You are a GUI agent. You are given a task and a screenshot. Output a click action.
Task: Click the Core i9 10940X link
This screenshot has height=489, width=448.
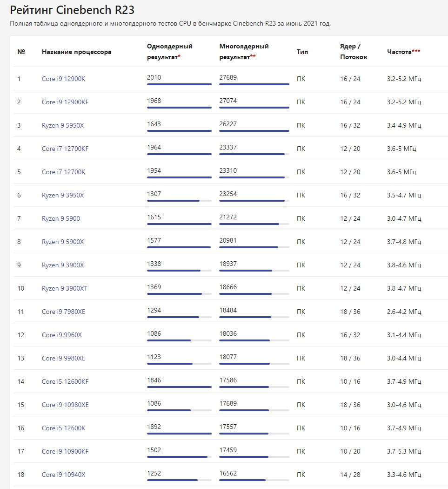[x=63, y=475]
